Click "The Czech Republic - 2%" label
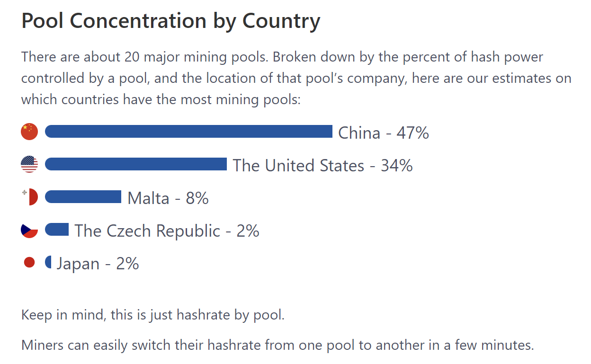591x364 pixels. (167, 231)
